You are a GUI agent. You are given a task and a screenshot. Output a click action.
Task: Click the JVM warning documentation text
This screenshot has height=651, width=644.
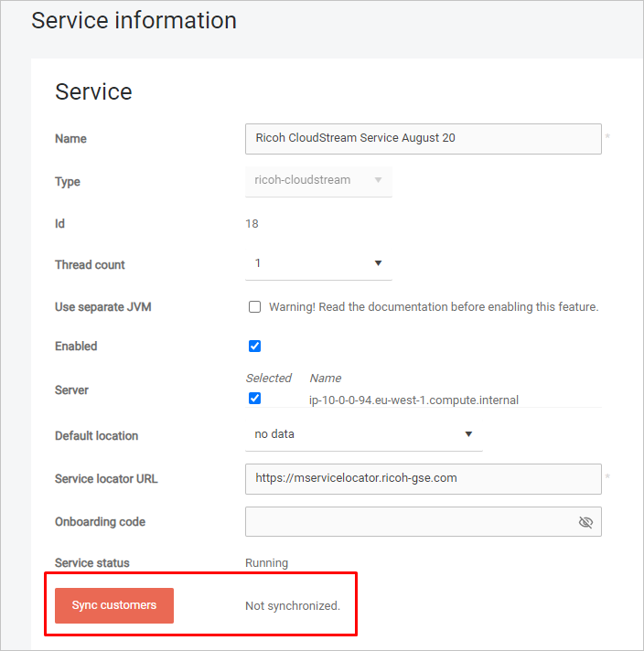[x=434, y=307]
